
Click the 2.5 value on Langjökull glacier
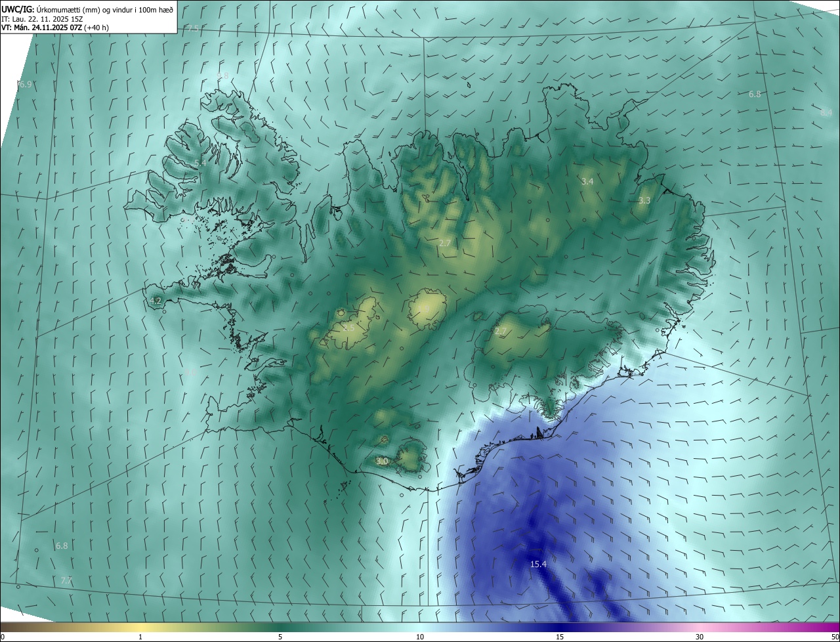[x=348, y=327]
